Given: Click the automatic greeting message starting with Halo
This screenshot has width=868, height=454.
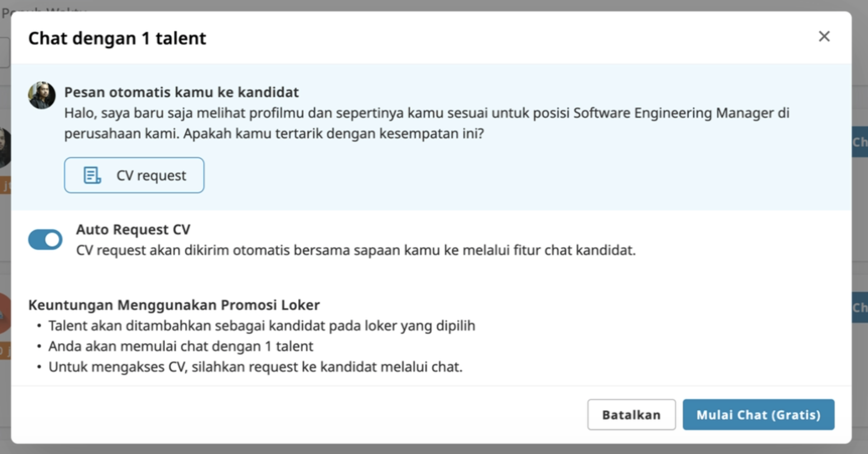Looking at the screenshot, I should (x=427, y=123).
